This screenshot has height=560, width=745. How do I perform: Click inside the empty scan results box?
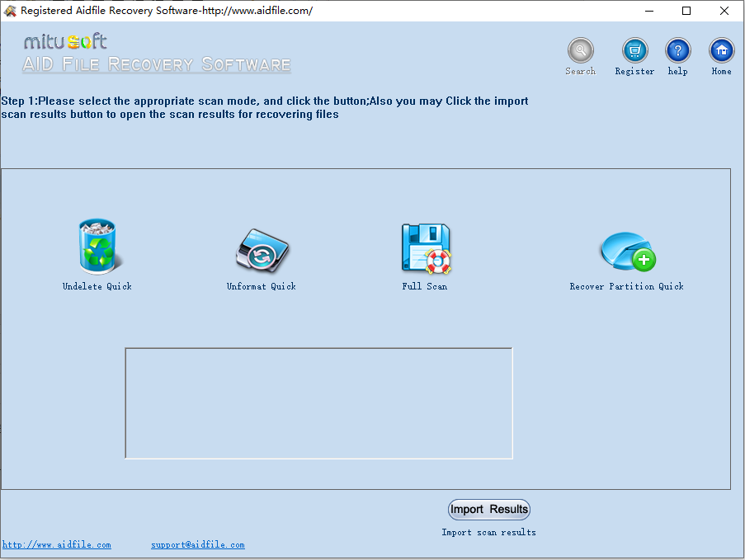(318, 402)
